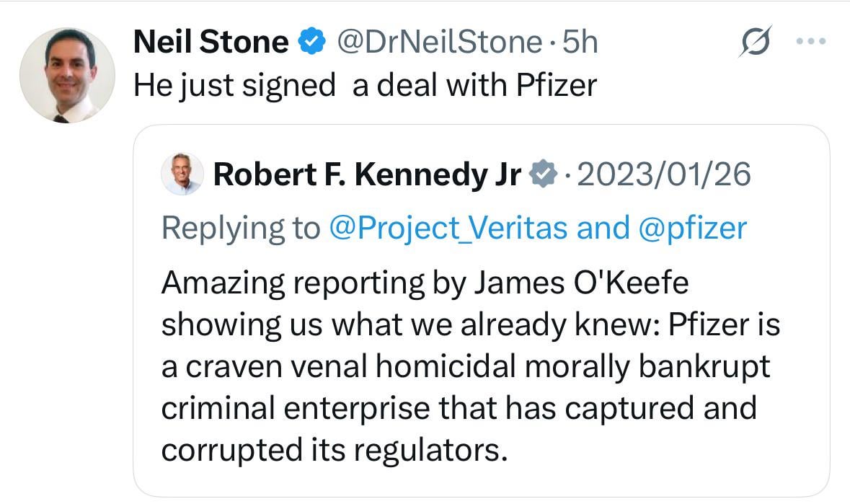Open the tweet "He just signed a deal"
The height and width of the screenshot is (504, 850).
tap(366, 87)
